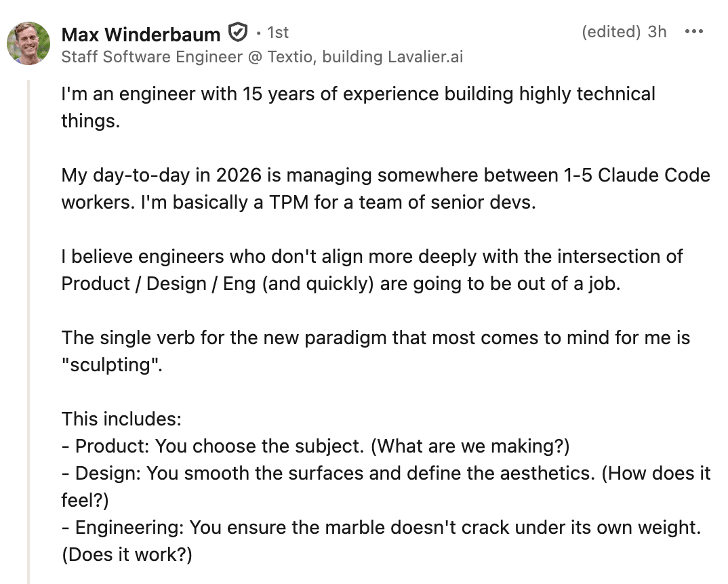Image resolution: width=728 pixels, height=584 pixels.
Task: Click the '15 years of experience' paragraph
Action: click(x=358, y=94)
